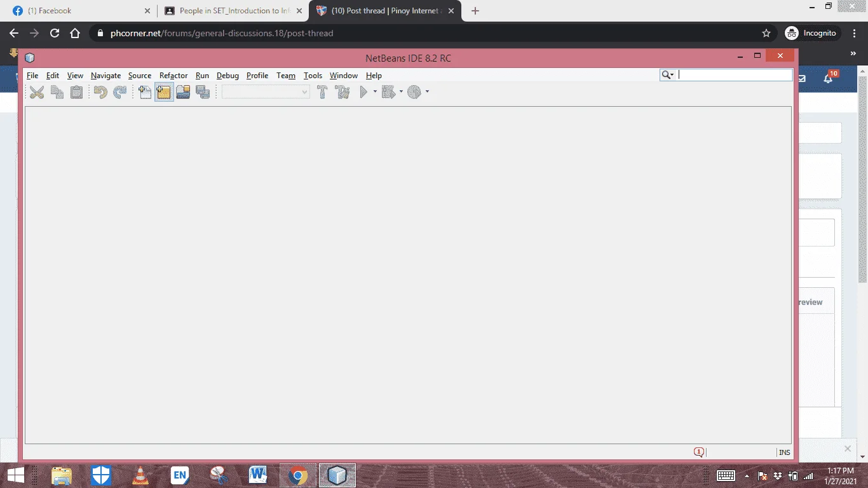Open the View menu
The height and width of the screenshot is (488, 868).
pyautogui.click(x=75, y=76)
